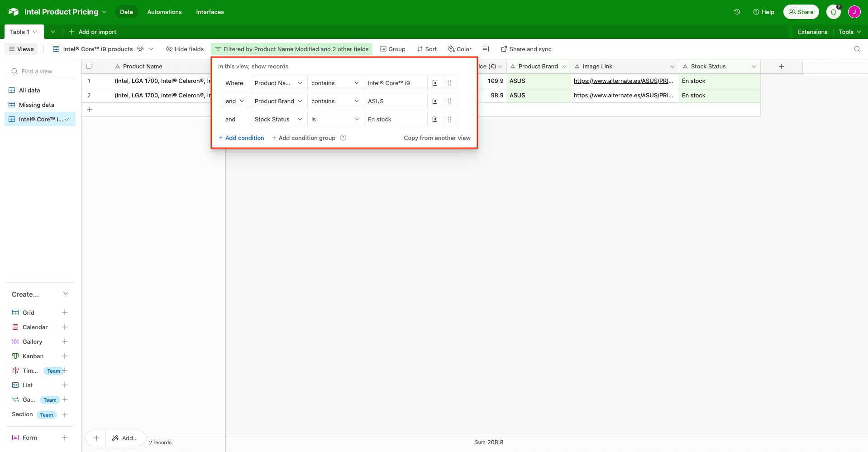Click Add condition group
The width and height of the screenshot is (868, 452).
(304, 138)
